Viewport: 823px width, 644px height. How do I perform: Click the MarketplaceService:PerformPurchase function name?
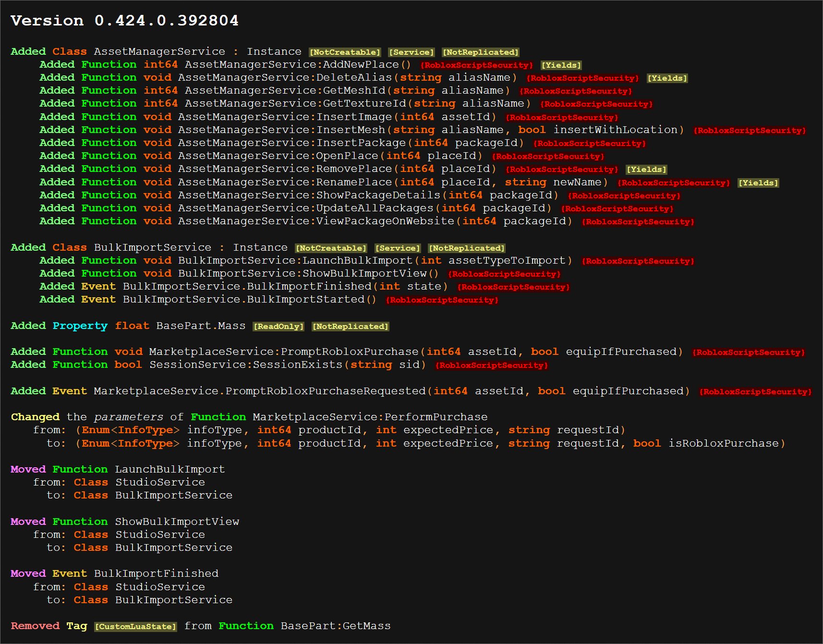coord(370,417)
